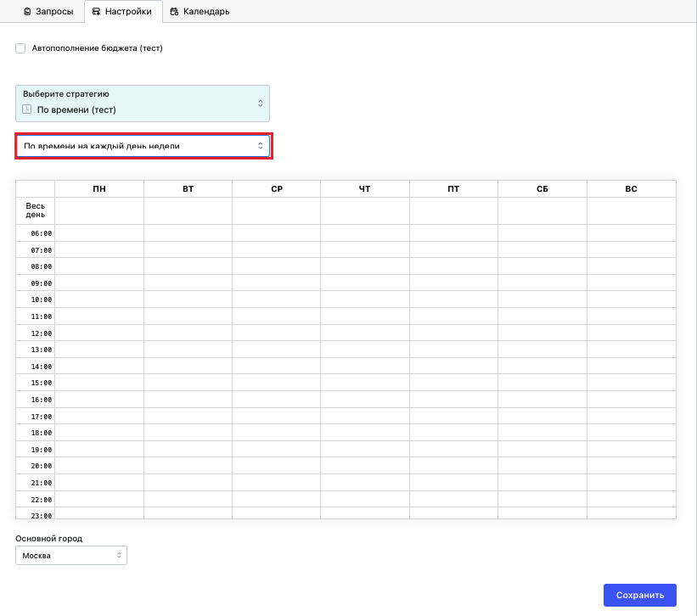Select the 21:00 cell in ЧТ column
The width and height of the screenshot is (697, 616).
(x=365, y=483)
